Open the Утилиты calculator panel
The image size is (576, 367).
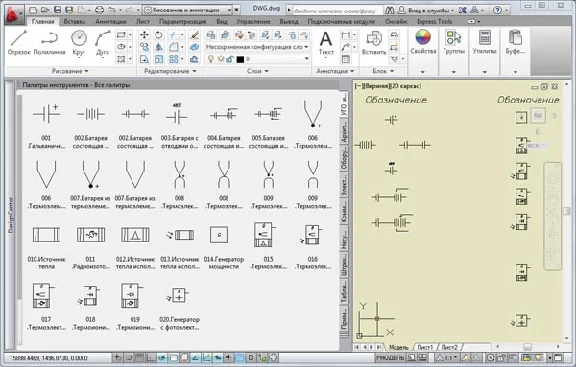485,42
